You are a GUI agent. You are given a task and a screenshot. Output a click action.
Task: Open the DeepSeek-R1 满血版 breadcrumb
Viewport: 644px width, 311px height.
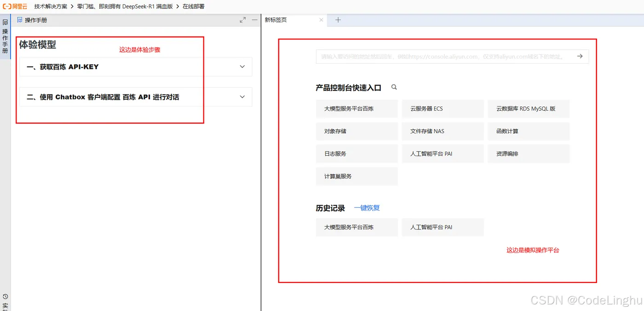[x=126, y=6]
